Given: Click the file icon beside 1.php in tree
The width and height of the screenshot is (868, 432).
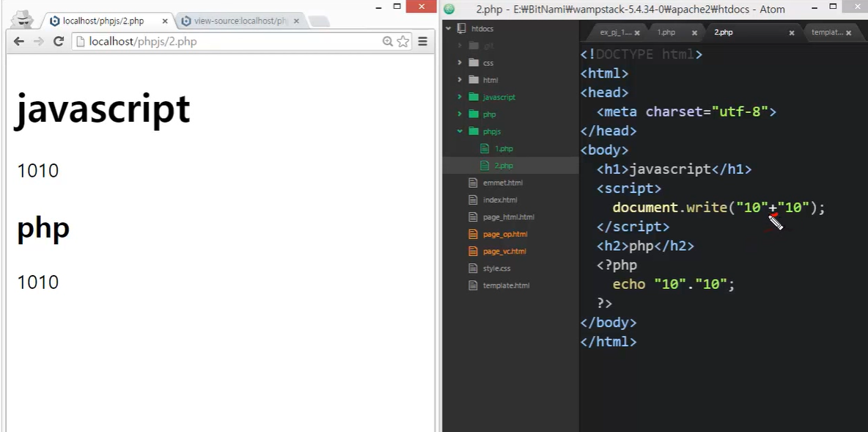Looking at the screenshot, I should point(485,148).
